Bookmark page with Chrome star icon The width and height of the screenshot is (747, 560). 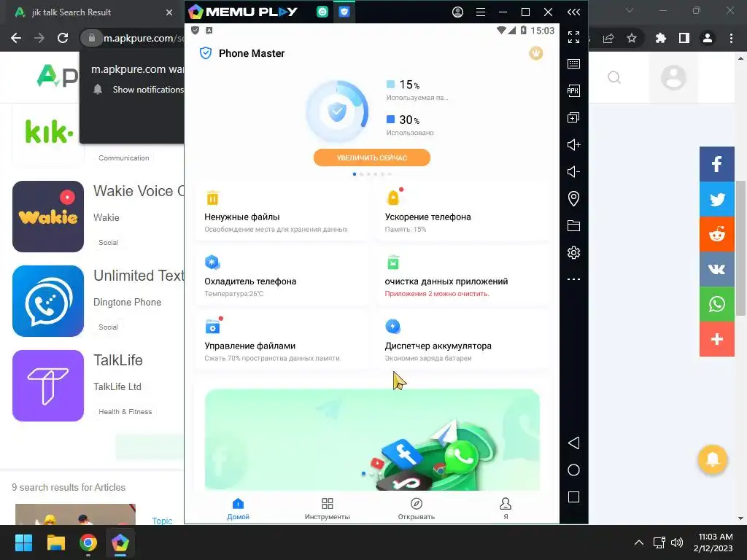tap(632, 38)
